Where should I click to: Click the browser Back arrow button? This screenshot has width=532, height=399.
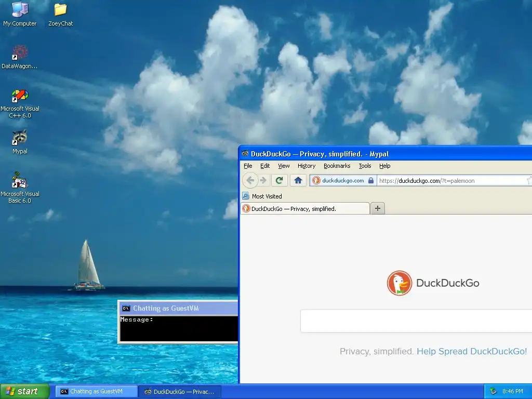[x=250, y=180]
